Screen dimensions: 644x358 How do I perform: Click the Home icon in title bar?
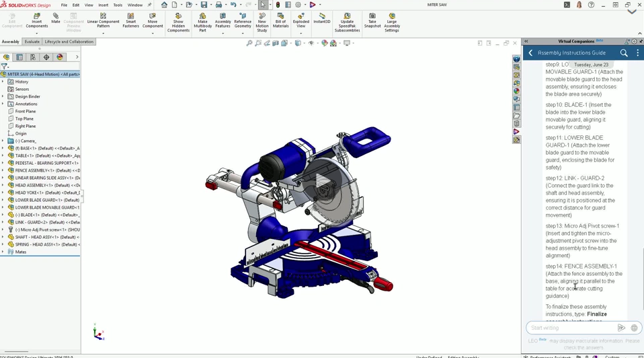(x=164, y=5)
